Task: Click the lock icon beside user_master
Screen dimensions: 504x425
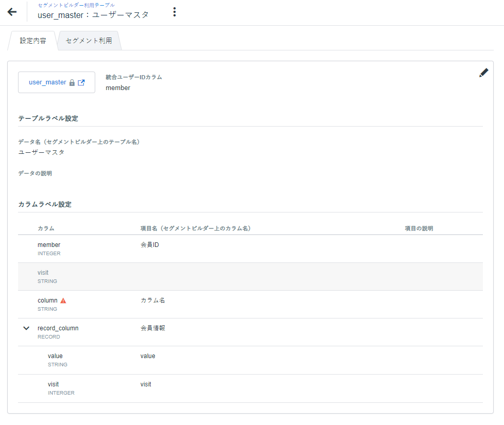Action: pyautogui.click(x=72, y=82)
